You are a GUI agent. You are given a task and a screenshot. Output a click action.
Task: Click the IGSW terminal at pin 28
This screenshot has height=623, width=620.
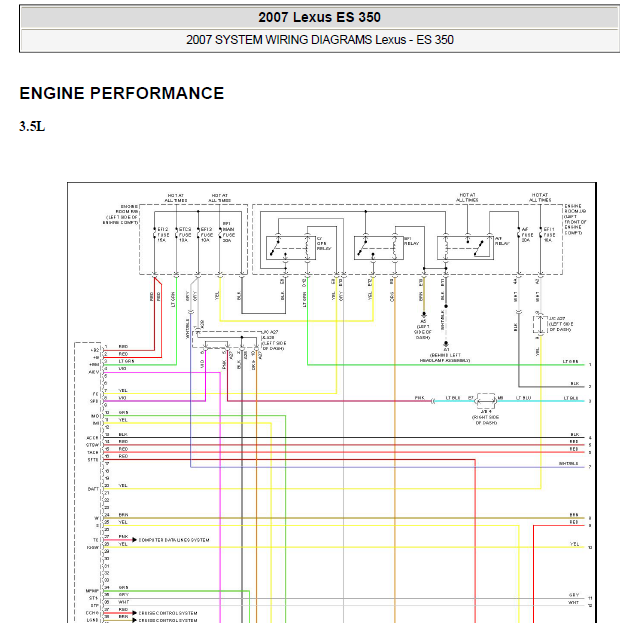coord(93,548)
